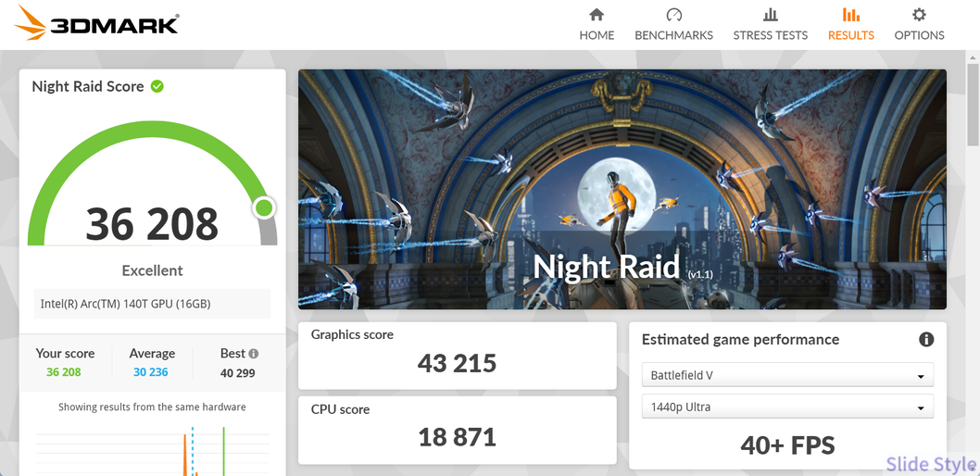Click the CPU score value 18 871
The width and height of the screenshot is (980, 476).
[x=457, y=437]
